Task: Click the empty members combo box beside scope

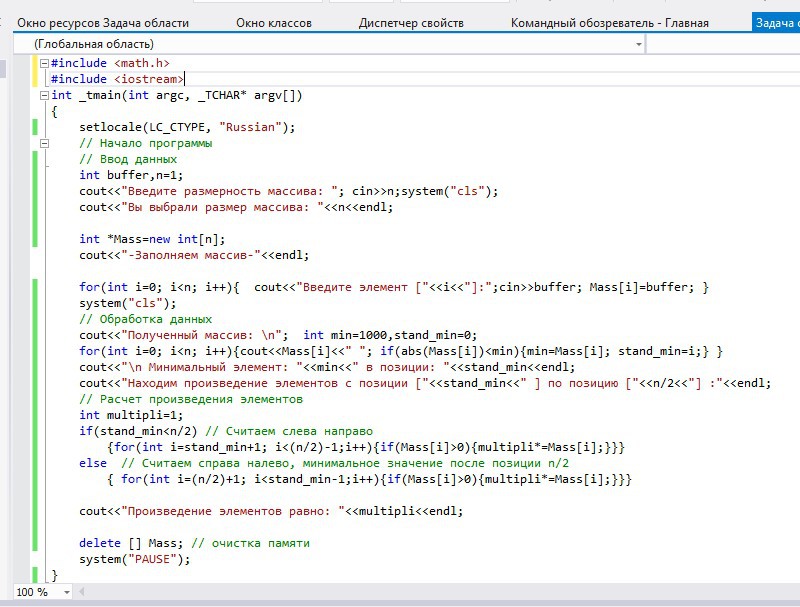Action: [x=723, y=44]
